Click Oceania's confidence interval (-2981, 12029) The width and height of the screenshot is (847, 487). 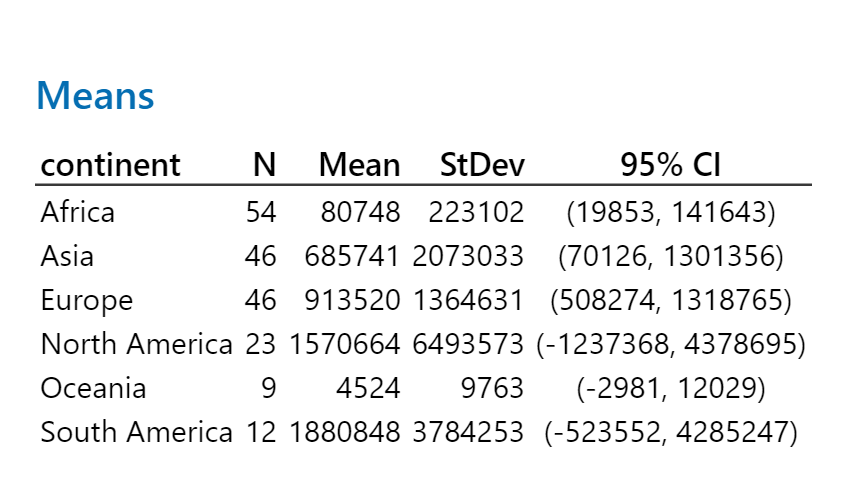(x=671, y=388)
